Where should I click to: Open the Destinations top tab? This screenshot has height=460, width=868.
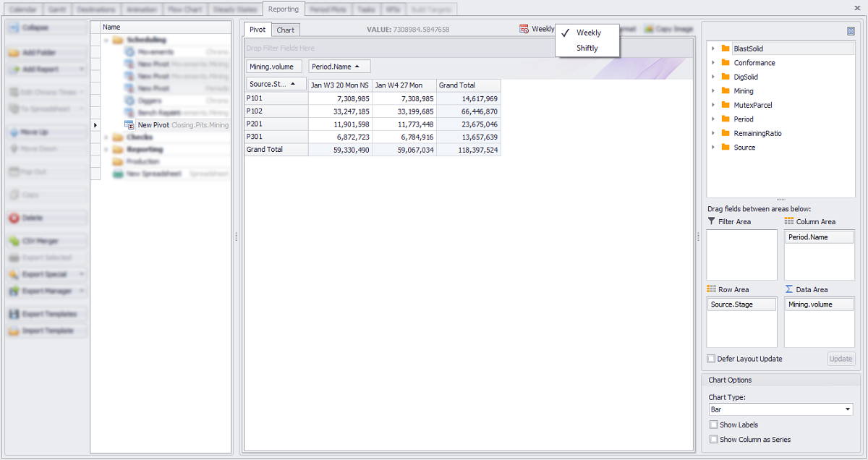tap(95, 9)
